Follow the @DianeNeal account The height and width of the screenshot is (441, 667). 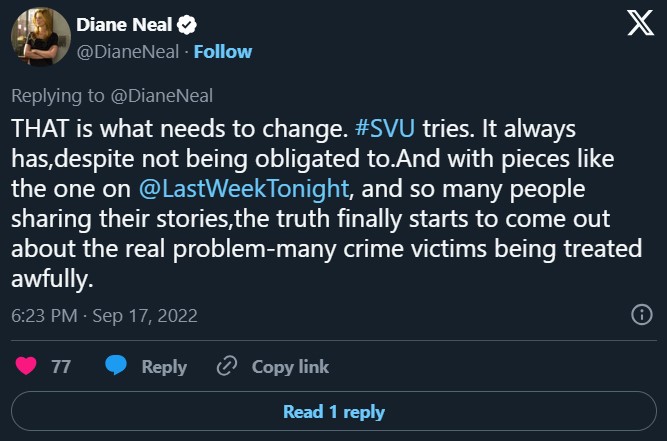(x=222, y=51)
